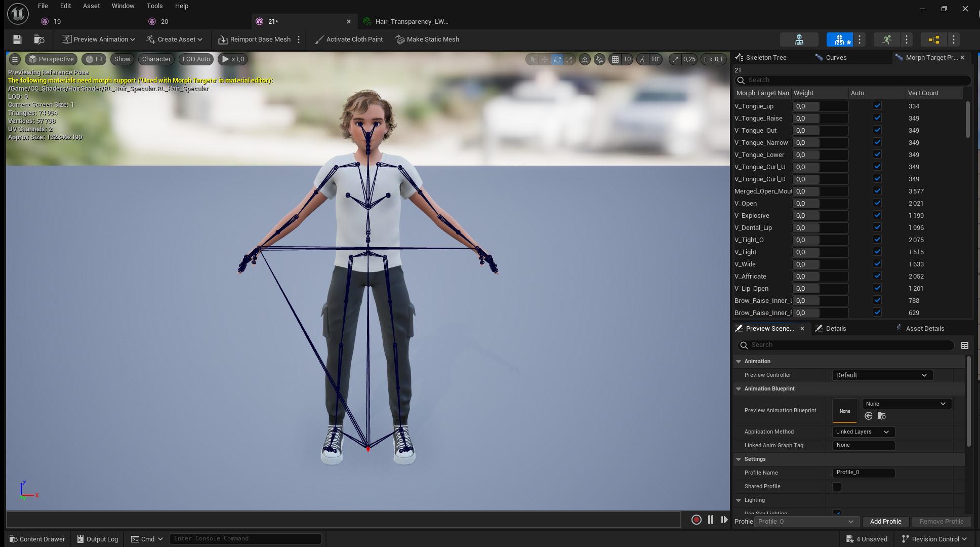Select the Rotate gizmo tool

click(x=557, y=59)
